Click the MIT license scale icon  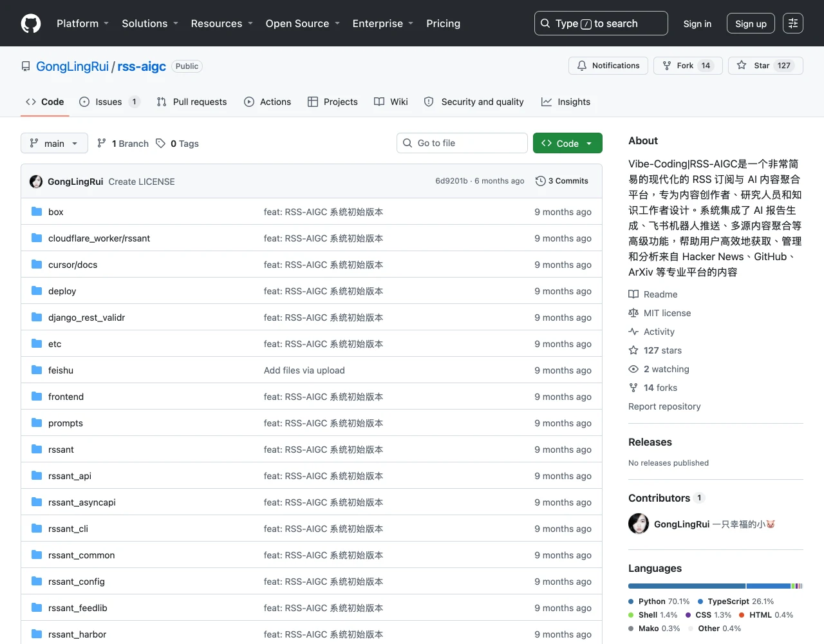coord(633,313)
